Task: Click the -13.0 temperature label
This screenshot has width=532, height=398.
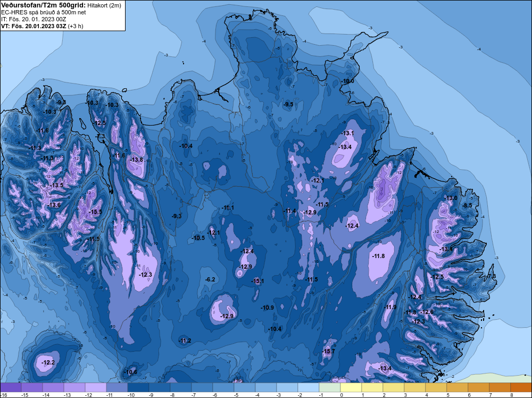Action: (451, 198)
